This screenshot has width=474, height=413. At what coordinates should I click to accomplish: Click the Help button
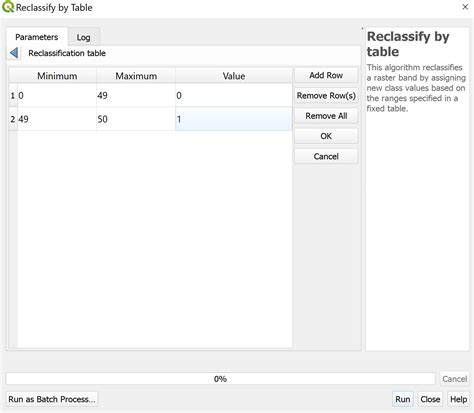coord(458,399)
